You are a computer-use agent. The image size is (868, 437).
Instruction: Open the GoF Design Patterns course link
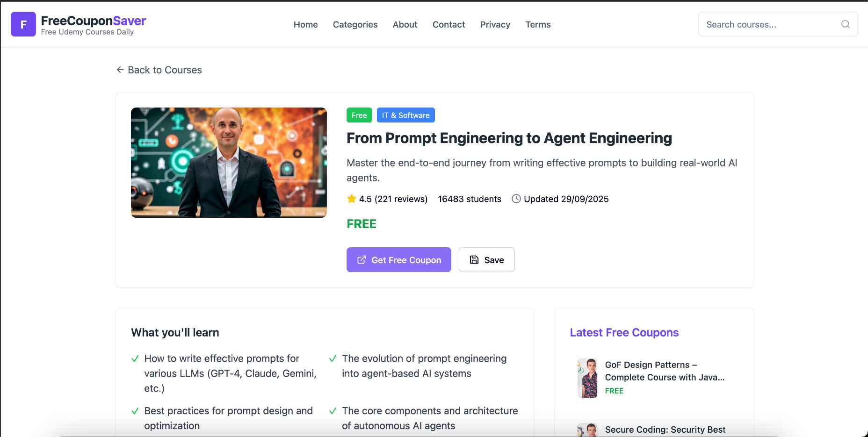point(665,371)
